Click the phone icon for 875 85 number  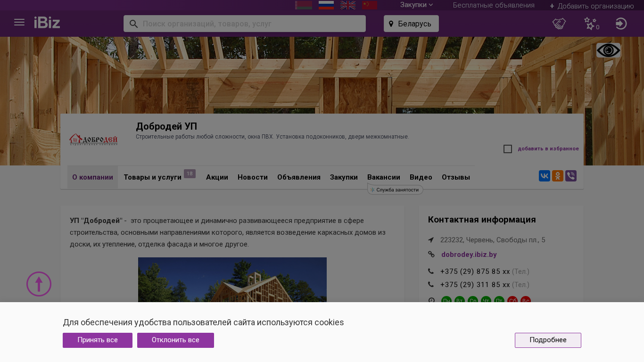coord(431,271)
